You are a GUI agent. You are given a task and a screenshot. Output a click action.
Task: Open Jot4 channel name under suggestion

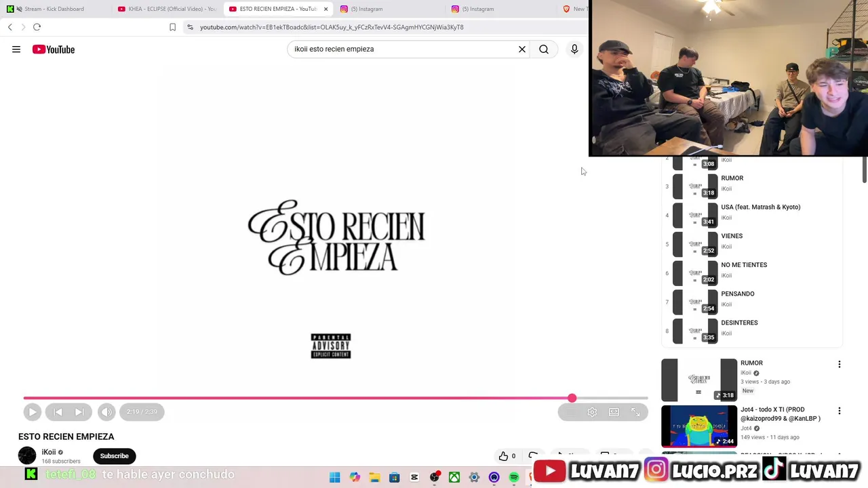coord(746,428)
